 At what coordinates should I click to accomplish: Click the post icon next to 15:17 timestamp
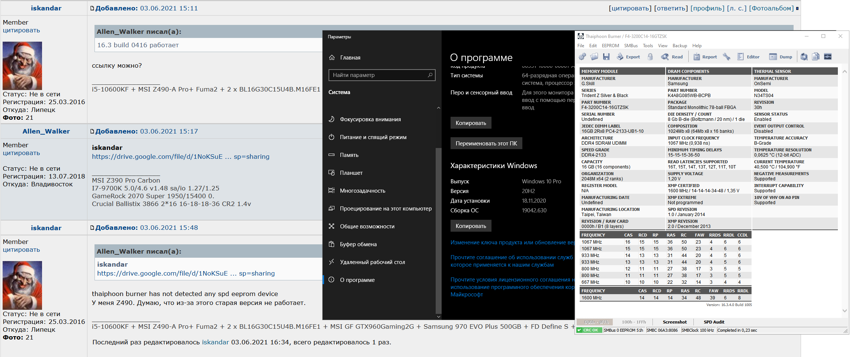point(92,131)
